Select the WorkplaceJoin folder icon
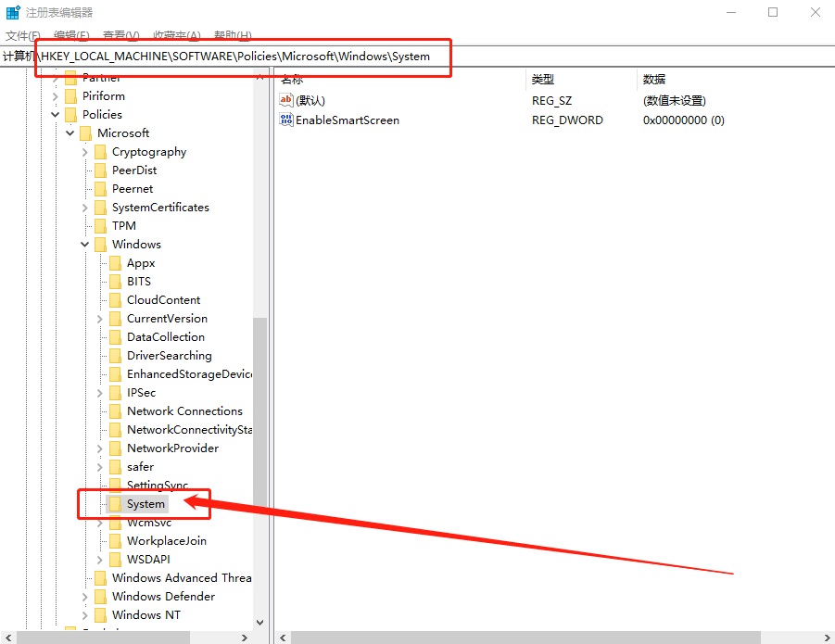Screen dimensions: 835x644 click(115, 541)
